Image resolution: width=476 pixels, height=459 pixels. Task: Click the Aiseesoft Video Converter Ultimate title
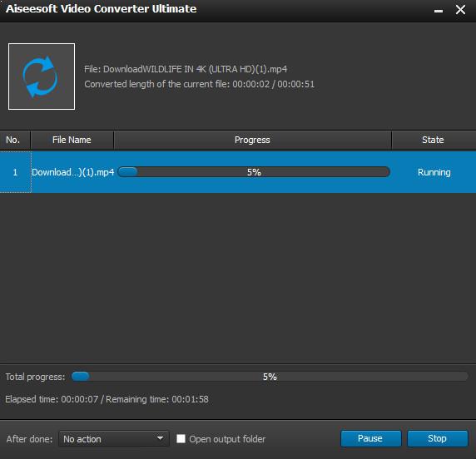pos(101,9)
